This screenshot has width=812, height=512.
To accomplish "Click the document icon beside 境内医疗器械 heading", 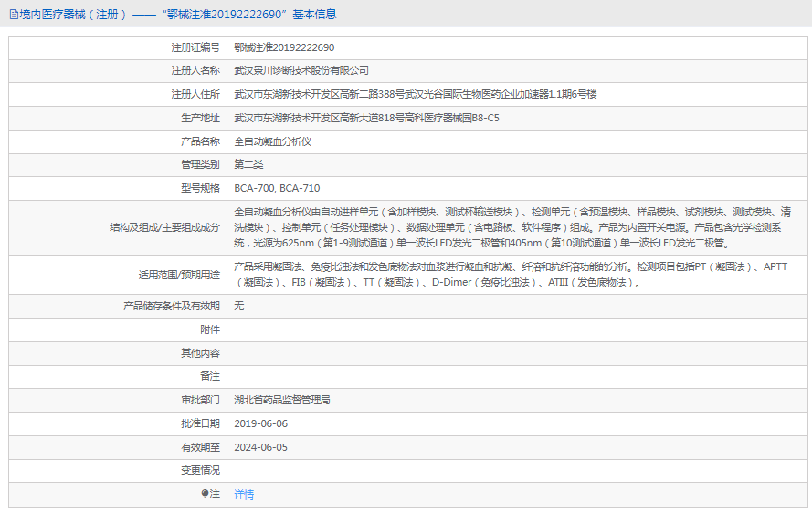I will (14, 15).
